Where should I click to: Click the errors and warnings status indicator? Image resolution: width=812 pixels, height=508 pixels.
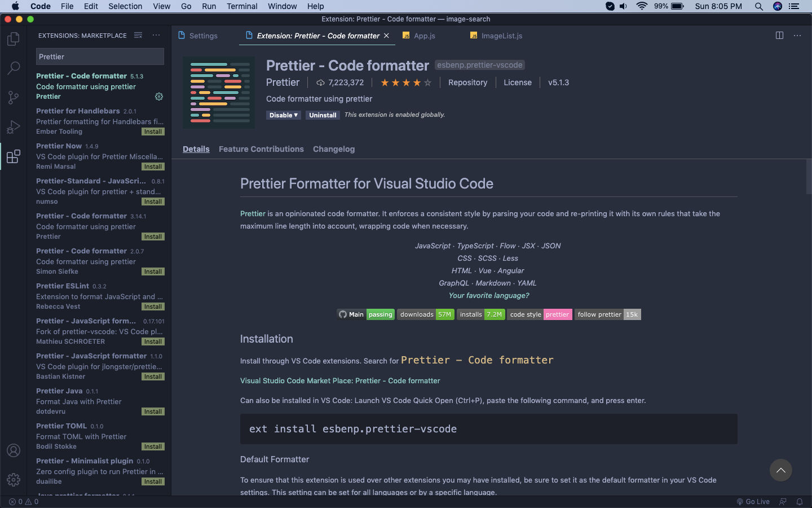pyautogui.click(x=24, y=502)
